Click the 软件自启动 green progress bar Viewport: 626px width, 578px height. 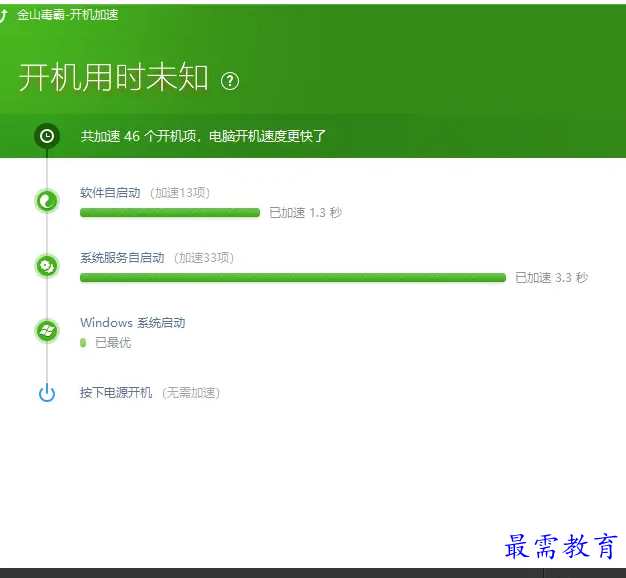click(x=170, y=212)
